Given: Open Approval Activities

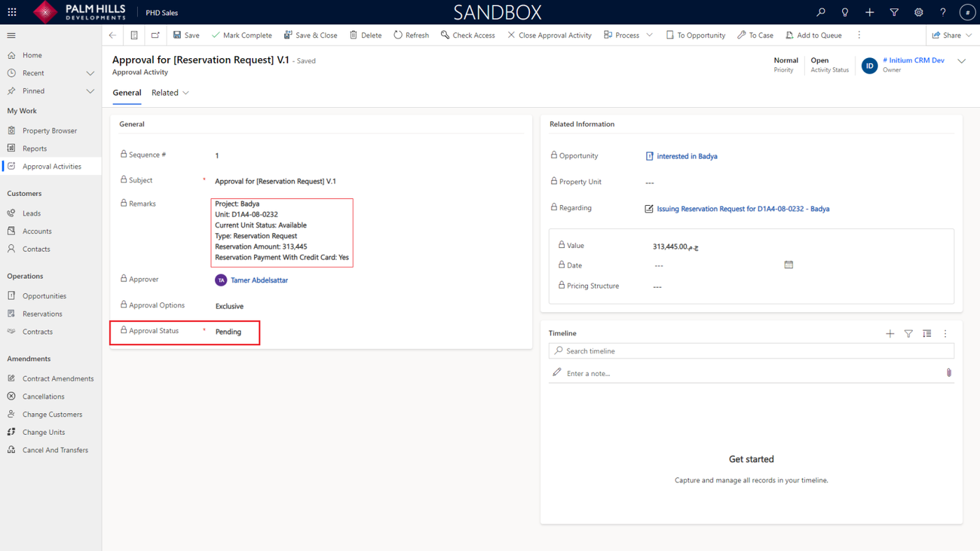Looking at the screenshot, I should point(50,167).
